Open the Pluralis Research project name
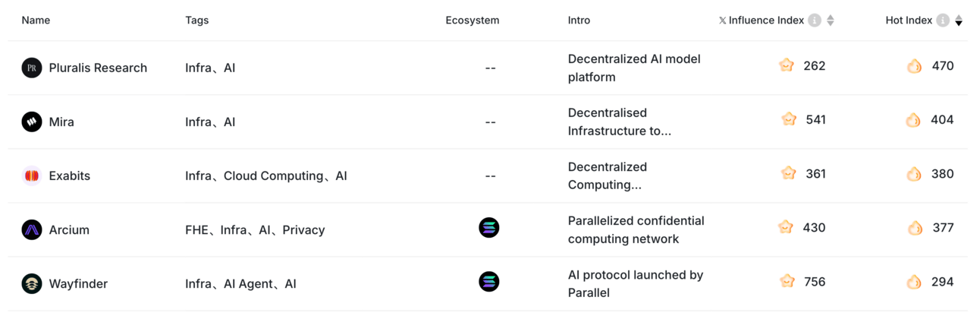 coord(98,68)
